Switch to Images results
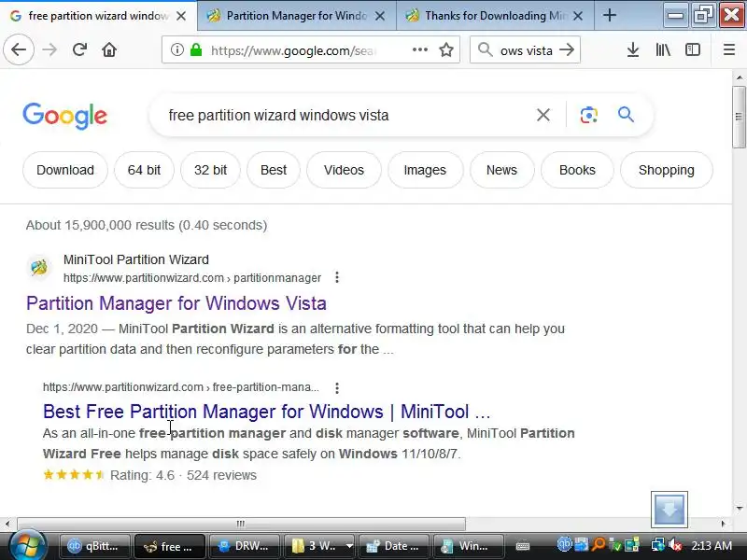The height and width of the screenshot is (560, 747). (425, 170)
